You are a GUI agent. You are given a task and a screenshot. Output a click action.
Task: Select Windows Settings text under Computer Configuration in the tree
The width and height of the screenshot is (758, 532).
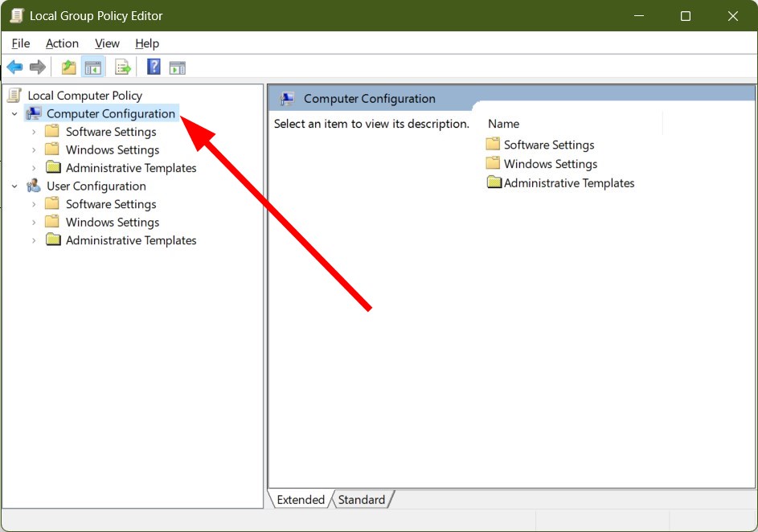(113, 149)
